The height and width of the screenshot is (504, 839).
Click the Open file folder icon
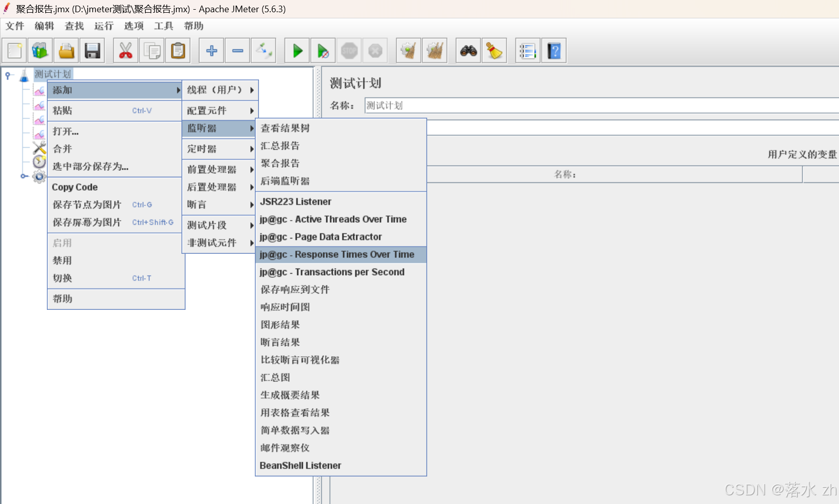[x=66, y=50]
